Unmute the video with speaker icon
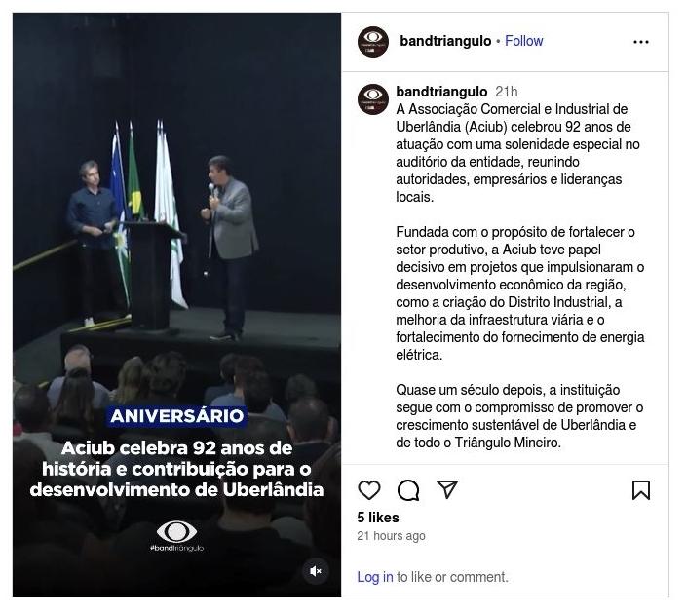The height and width of the screenshot is (616, 686). [315, 571]
